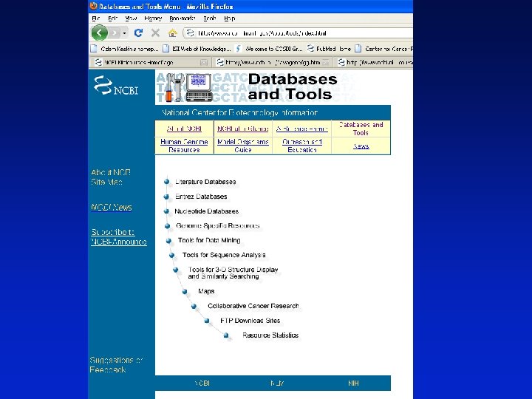This screenshot has height=399, width=532.
Task: Reload the page with the refresh icon
Action: coord(138,33)
